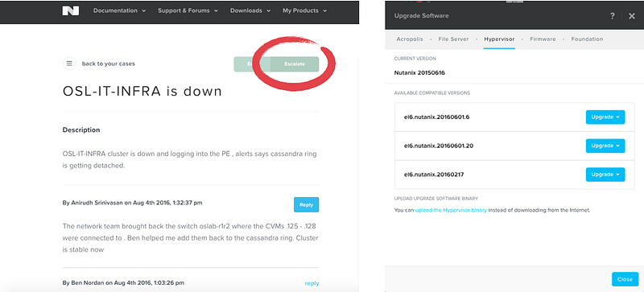
Task: Click the Escalate button
Action: (295, 64)
